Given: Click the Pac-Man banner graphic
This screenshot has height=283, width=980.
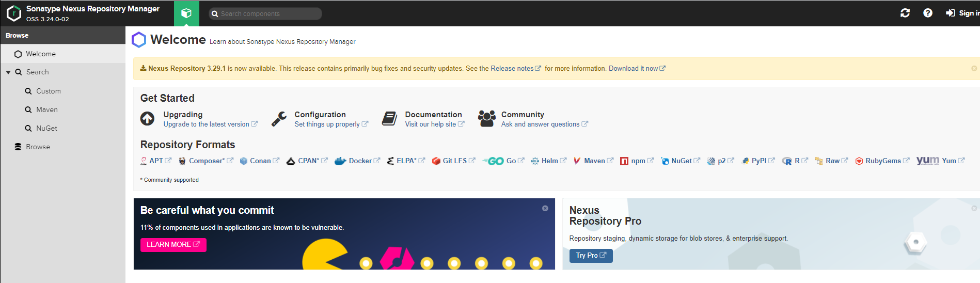Looking at the screenshot, I should pos(325,255).
